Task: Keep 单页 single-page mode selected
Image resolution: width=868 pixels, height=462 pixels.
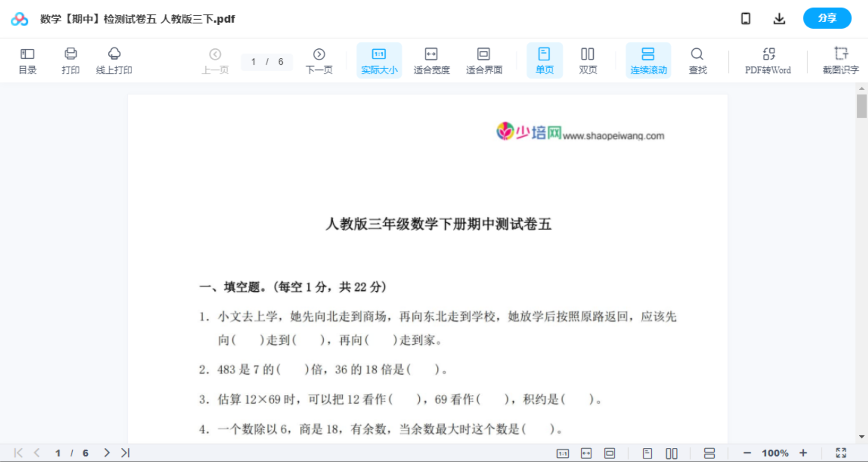Action: [x=544, y=60]
